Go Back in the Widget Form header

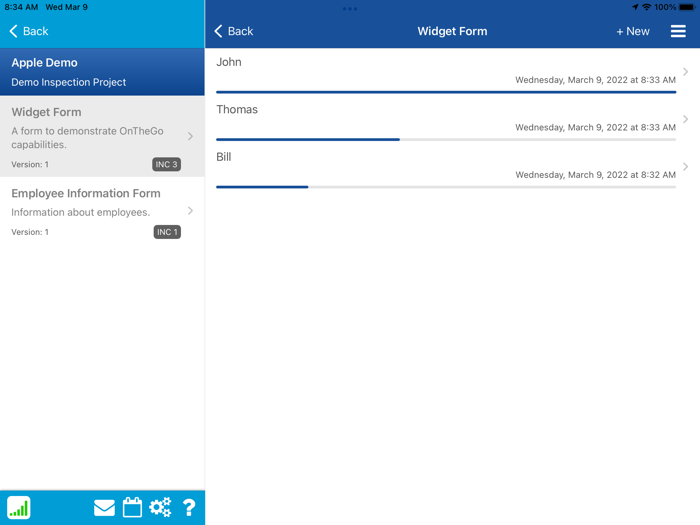(233, 31)
